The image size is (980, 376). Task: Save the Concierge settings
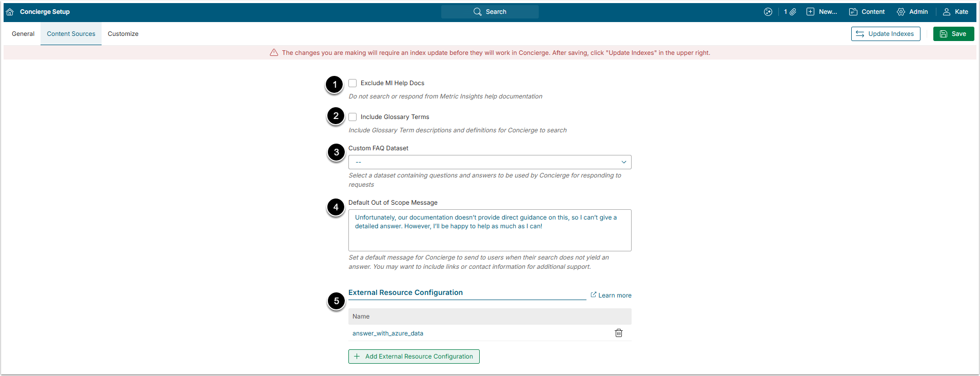(953, 34)
